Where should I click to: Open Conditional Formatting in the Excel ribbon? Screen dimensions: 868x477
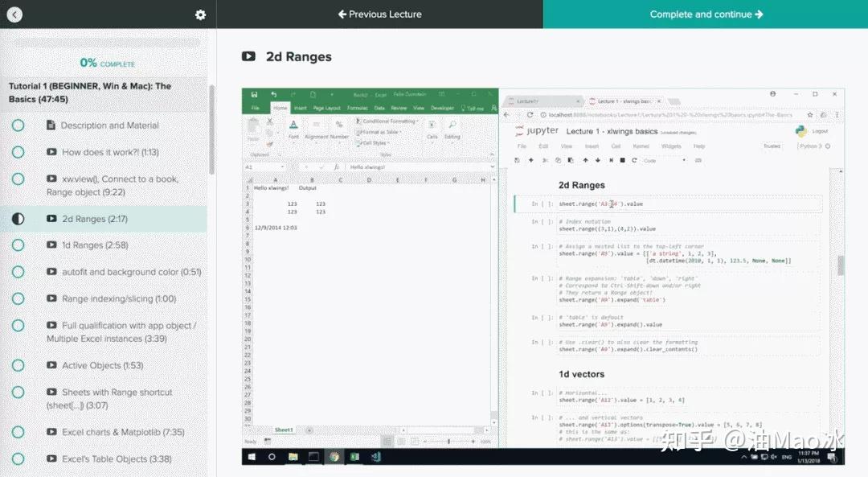point(390,121)
